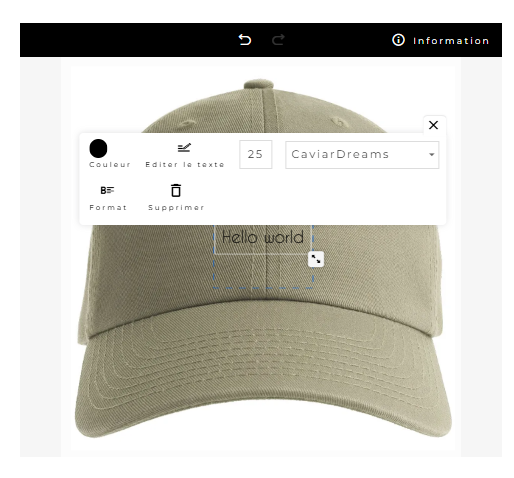Click the edit text pencil icon
The width and height of the screenshot is (514, 478).
pos(184,147)
